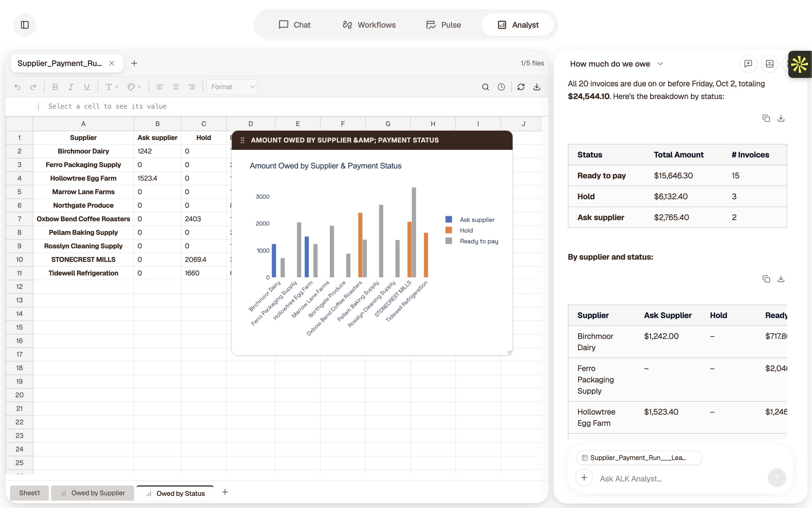The image size is (812, 508).
Task: Expand the 'How much do we owe' conversation dropdown
Action: pyautogui.click(x=660, y=64)
